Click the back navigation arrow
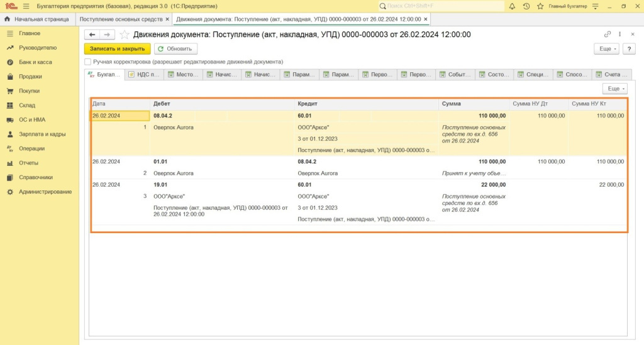The width and height of the screenshot is (644, 345). (x=92, y=35)
